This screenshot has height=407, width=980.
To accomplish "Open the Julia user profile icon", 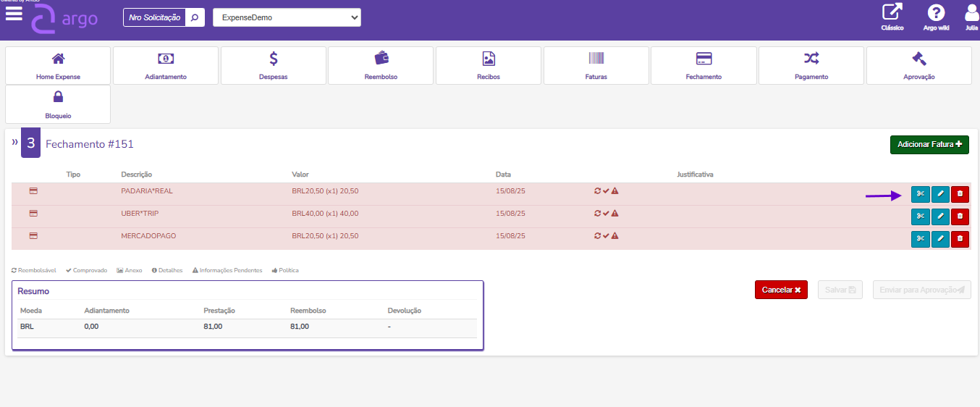I will 972,14.
